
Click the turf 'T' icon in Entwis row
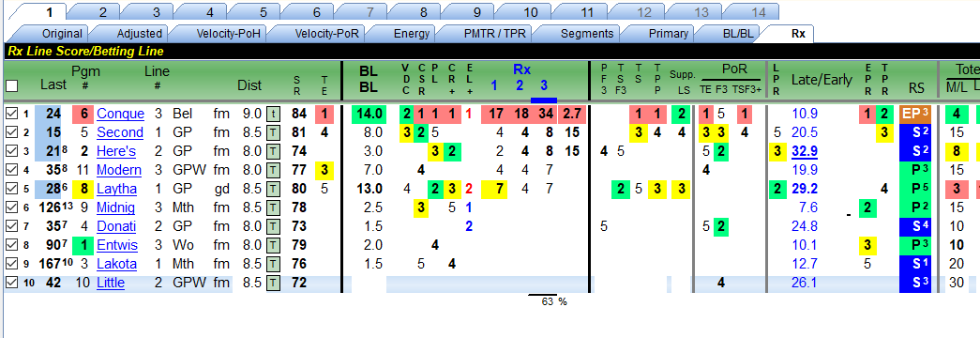pos(273,245)
